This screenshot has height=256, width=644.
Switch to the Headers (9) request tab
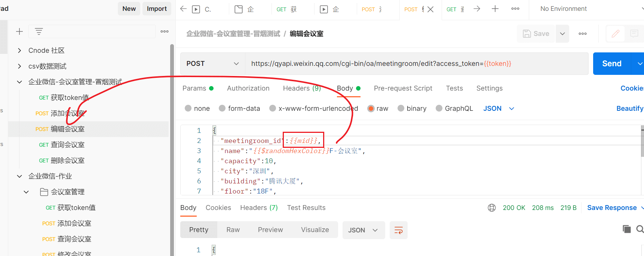click(x=302, y=88)
